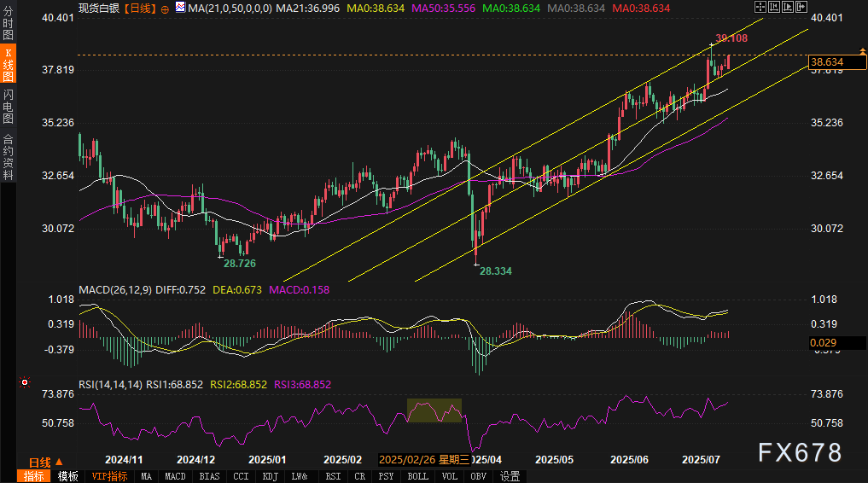Select the RSI indicator in bottom bar
868x483 pixels.
pos(333,476)
